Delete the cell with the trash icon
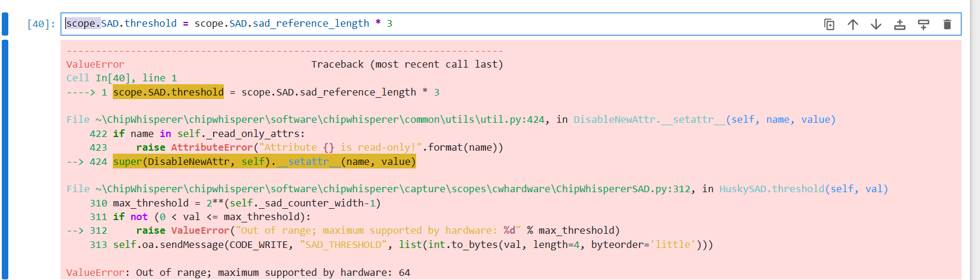980x280 pixels. [947, 24]
